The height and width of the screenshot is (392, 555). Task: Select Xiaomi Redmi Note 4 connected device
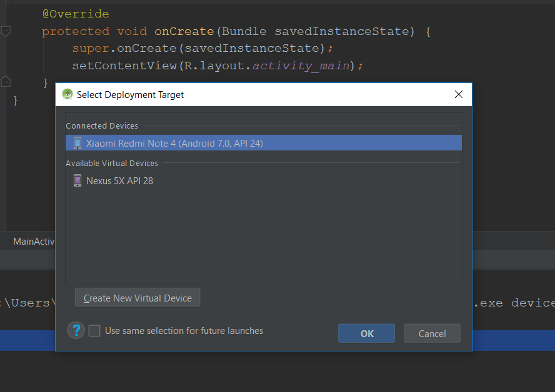point(263,143)
